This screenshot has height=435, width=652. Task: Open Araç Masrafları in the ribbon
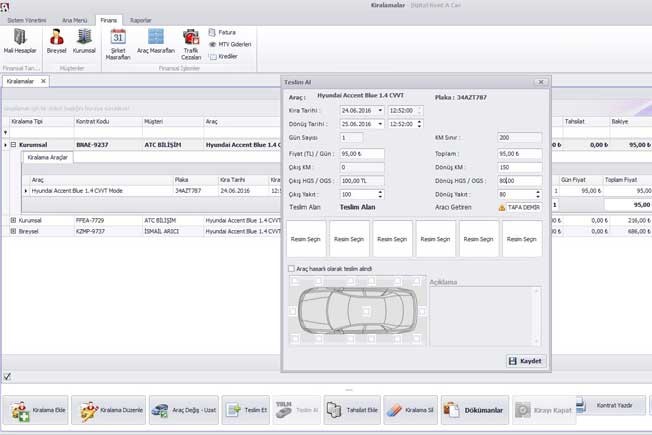(156, 42)
